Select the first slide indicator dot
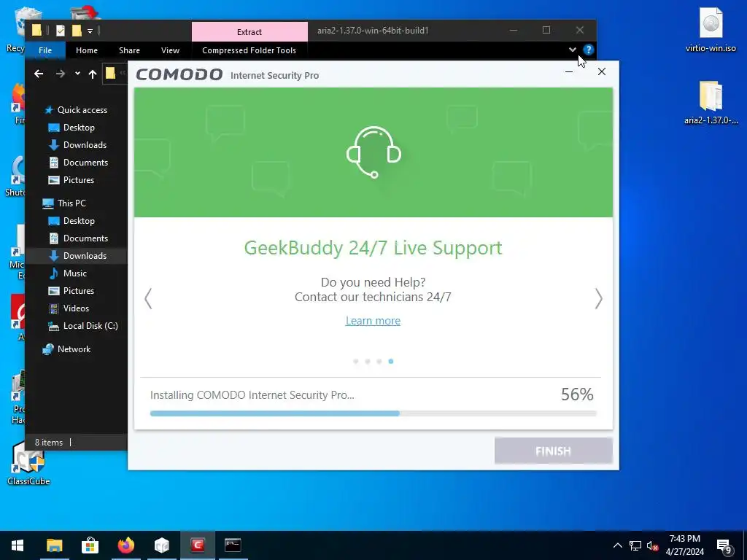 pos(355,362)
